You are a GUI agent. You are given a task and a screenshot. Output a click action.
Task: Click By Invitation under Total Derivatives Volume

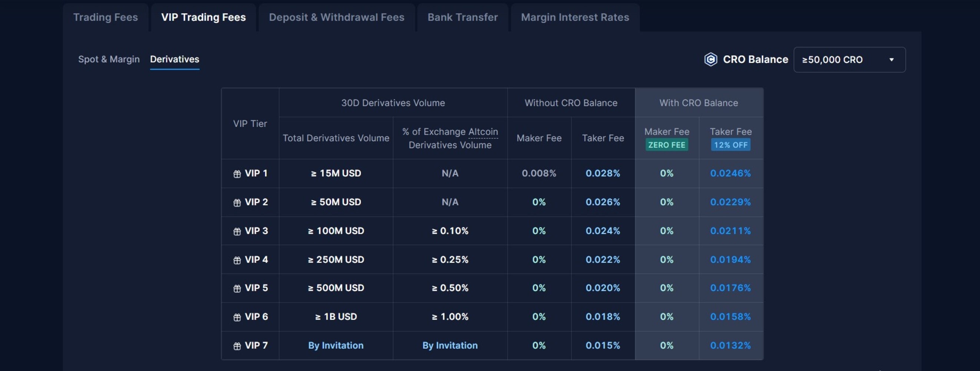point(336,345)
